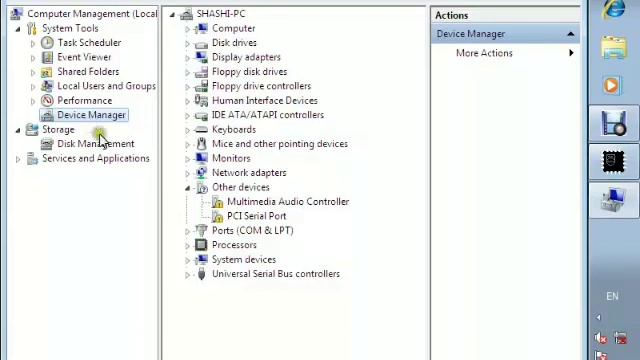Expand the Keyboards category
640x360 pixels.
pyautogui.click(x=187, y=130)
